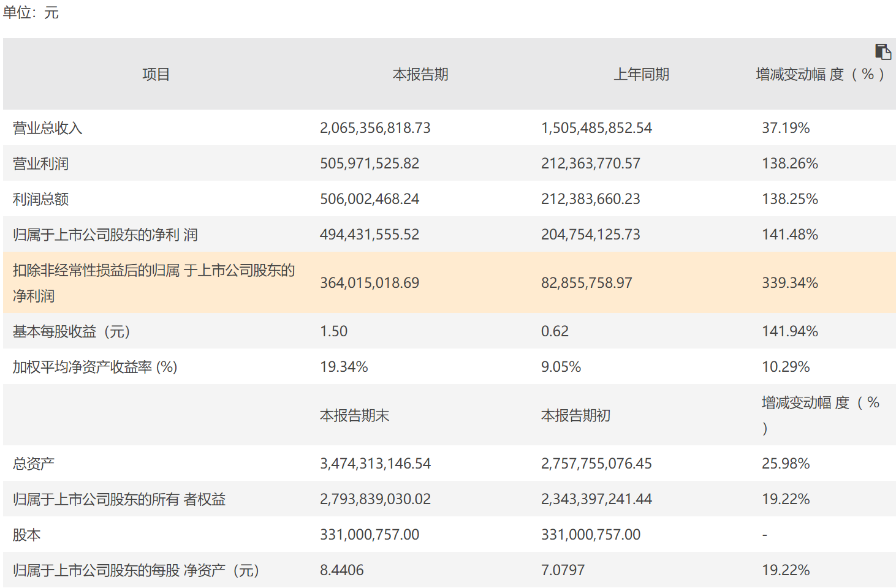Click the highlighted 扣除非经常性损益 row label
Screen dimensions: 896x588
[x=154, y=283]
